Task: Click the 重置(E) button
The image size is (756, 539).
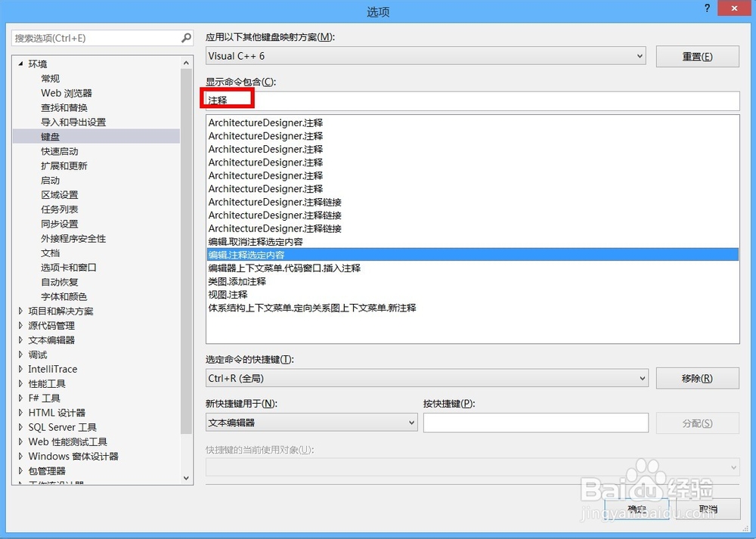Action: 697,57
